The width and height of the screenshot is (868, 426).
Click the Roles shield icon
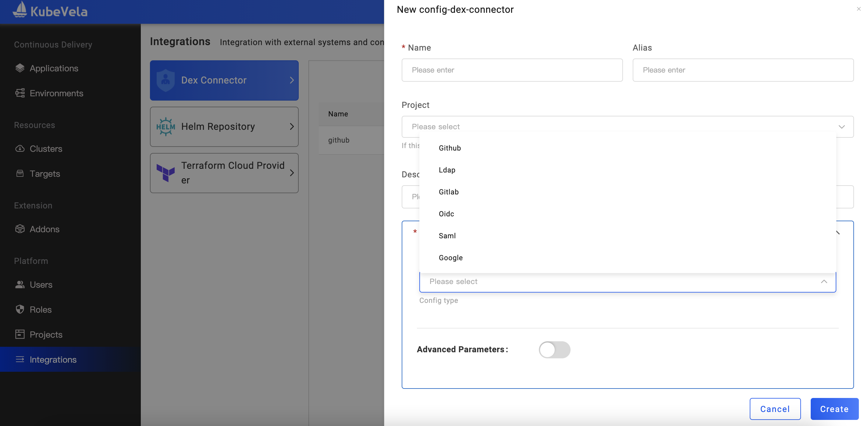(20, 309)
